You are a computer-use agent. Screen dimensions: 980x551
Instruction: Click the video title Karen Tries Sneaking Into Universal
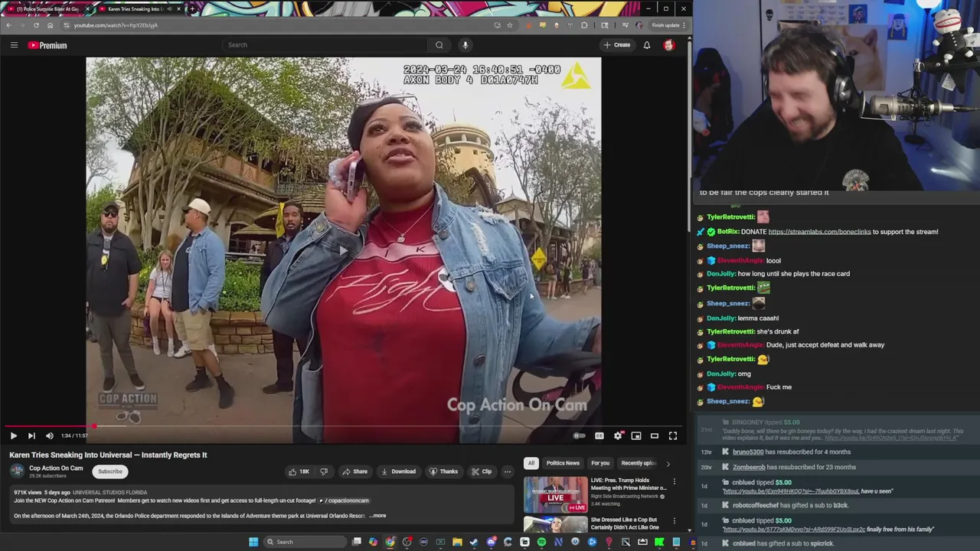[x=108, y=455]
